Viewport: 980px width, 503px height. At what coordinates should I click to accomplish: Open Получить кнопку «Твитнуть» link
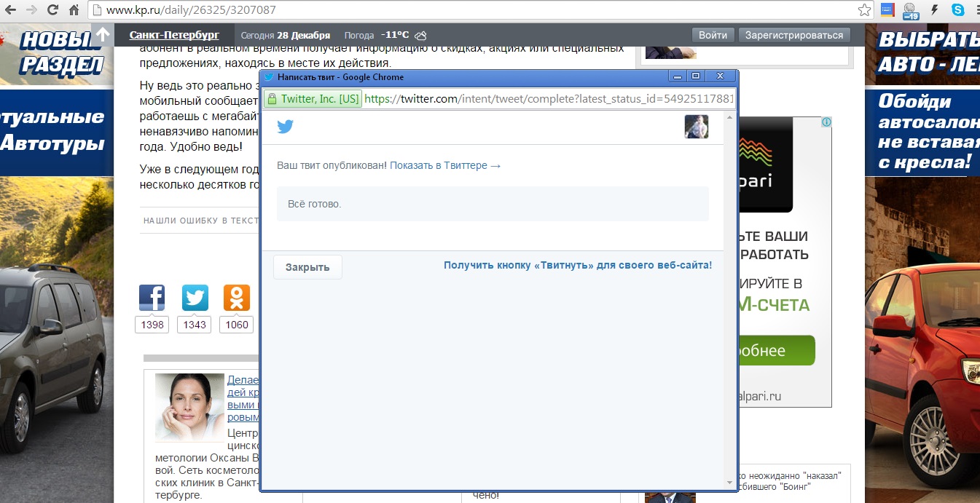[x=578, y=266]
